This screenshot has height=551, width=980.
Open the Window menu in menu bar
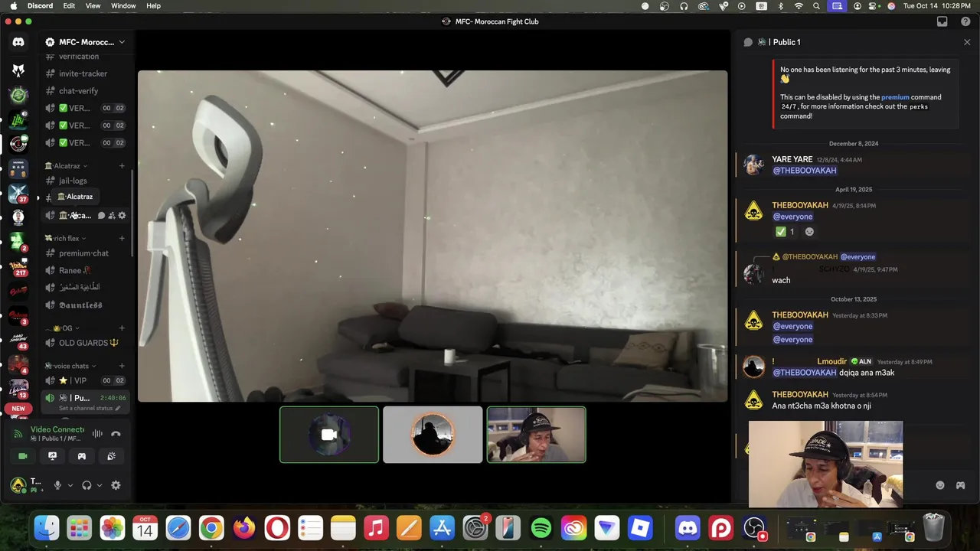(x=123, y=5)
